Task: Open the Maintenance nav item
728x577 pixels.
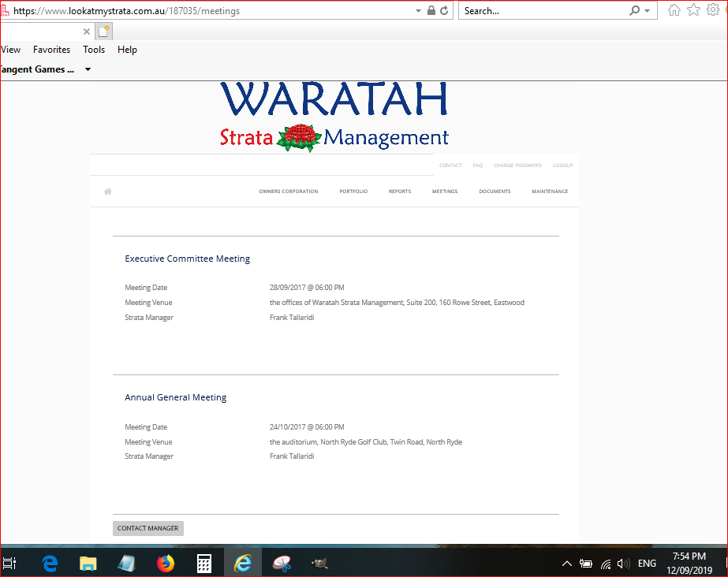Action: [550, 192]
